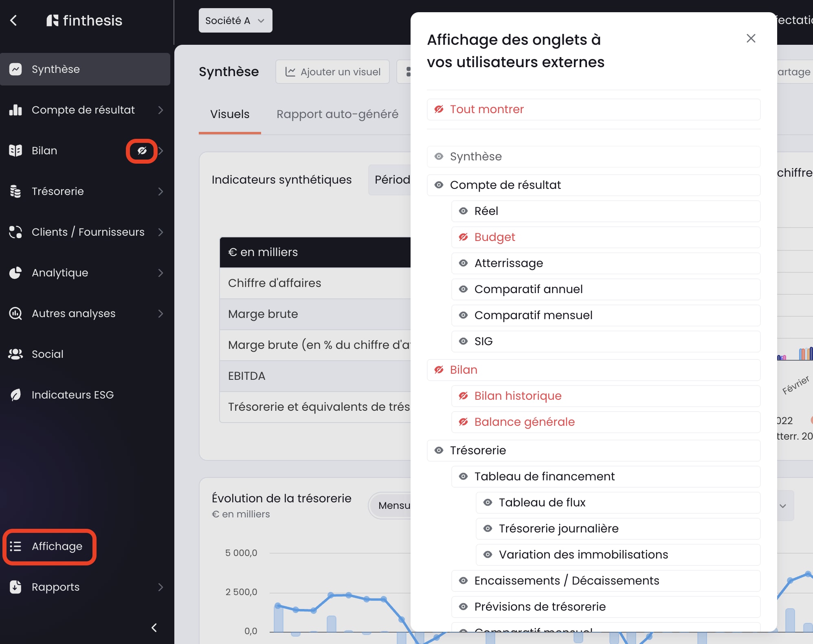The width and height of the screenshot is (813, 644).
Task: Click the Bilan book icon in sidebar
Action: [x=15, y=151]
